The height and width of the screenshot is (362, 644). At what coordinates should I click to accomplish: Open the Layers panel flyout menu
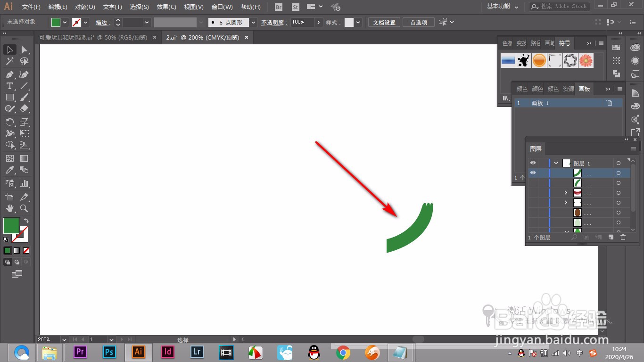[x=633, y=148]
